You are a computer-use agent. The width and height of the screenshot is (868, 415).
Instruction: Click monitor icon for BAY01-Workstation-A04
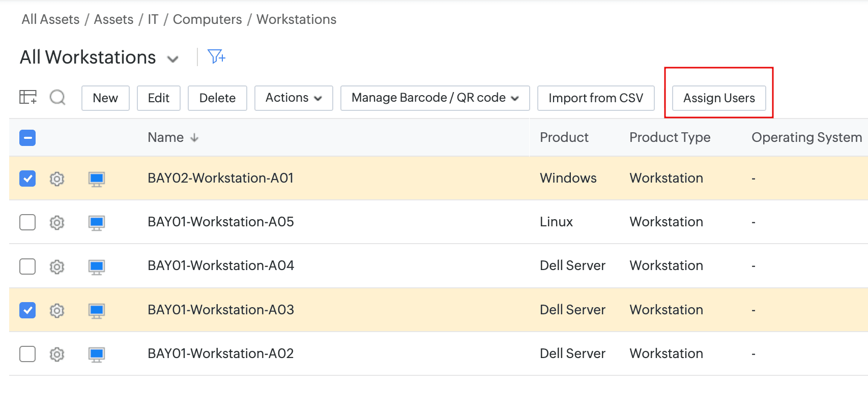tap(97, 266)
